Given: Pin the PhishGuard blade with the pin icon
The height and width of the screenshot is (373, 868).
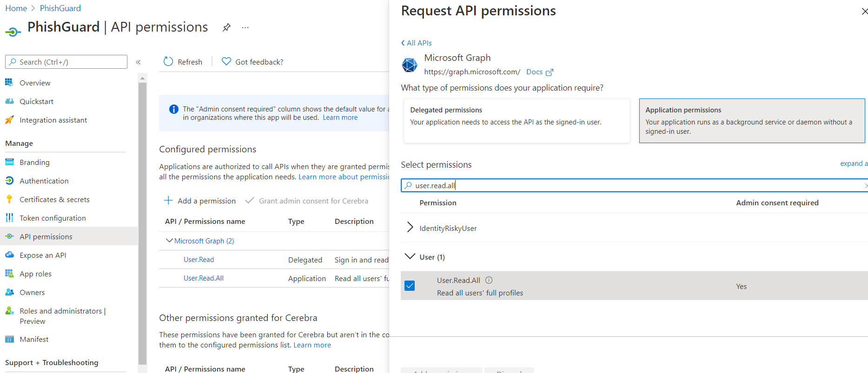Looking at the screenshot, I should [226, 27].
